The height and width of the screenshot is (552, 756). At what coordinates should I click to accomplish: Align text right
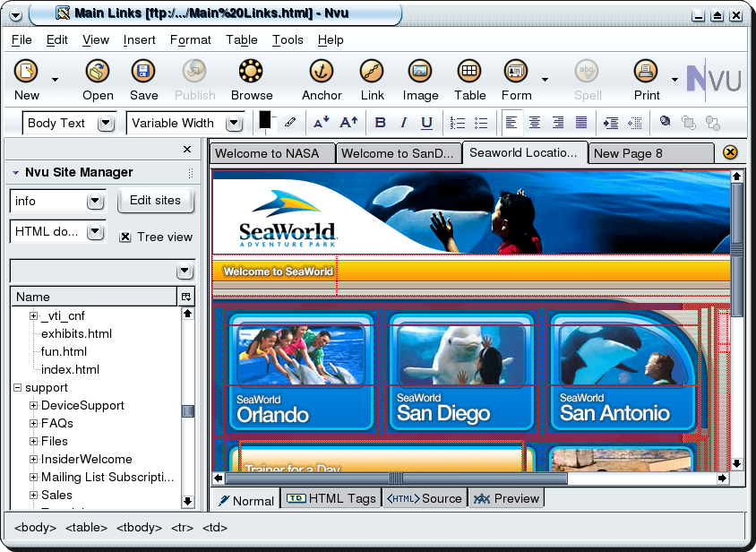click(558, 123)
